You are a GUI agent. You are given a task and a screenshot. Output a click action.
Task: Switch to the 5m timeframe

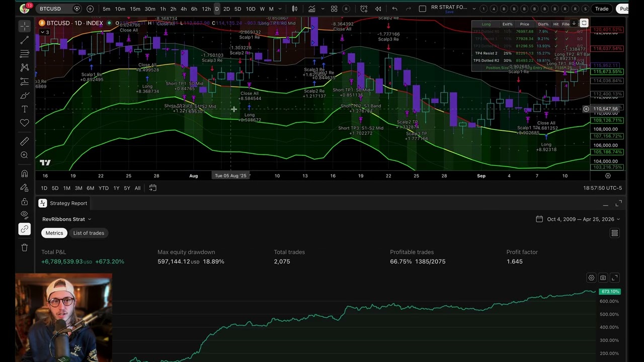click(x=106, y=9)
